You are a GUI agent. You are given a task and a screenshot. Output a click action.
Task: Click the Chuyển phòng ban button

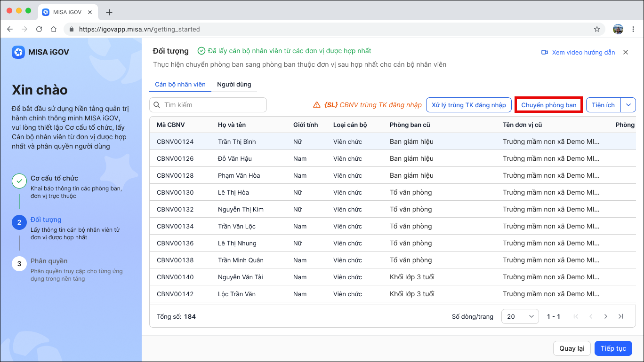click(x=549, y=105)
